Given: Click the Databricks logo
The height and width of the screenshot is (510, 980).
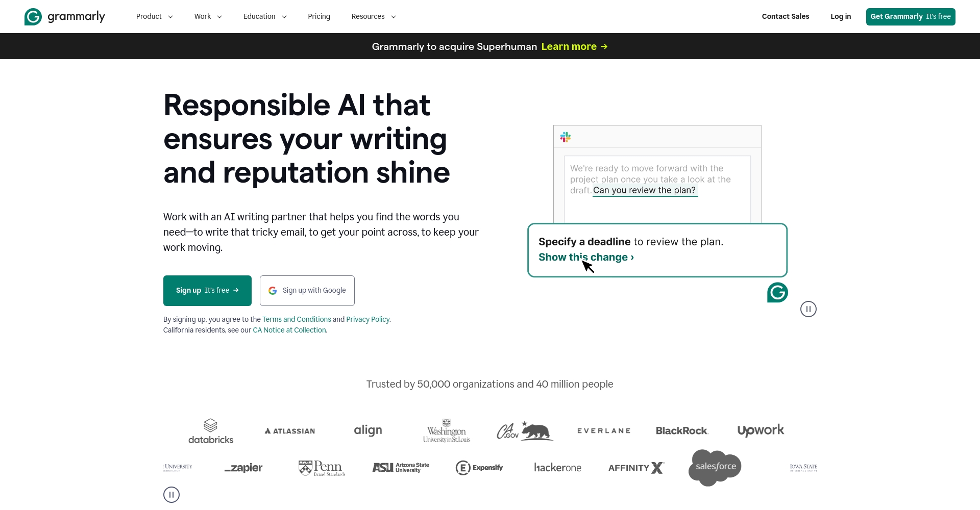Looking at the screenshot, I should 211,431.
